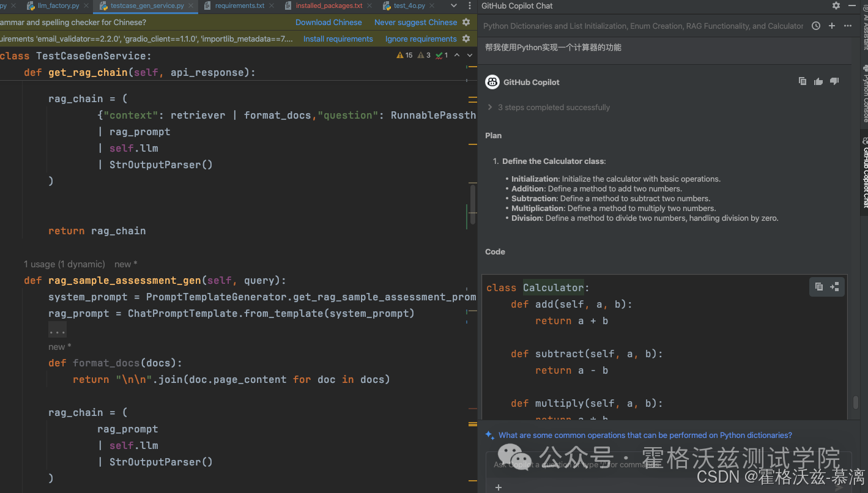Click the Copilot chat vertical scrollbar

click(856, 402)
